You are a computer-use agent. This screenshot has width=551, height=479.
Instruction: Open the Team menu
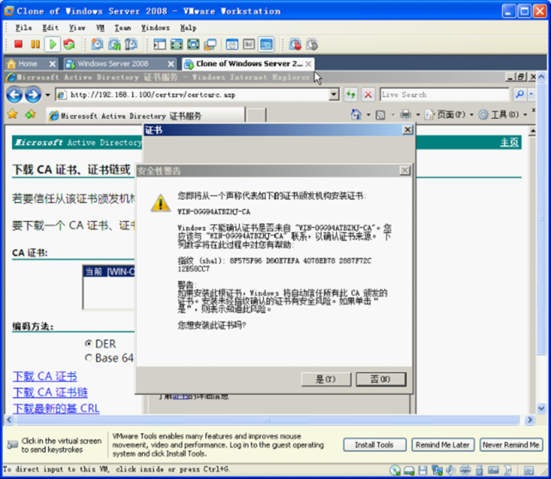click(x=123, y=27)
